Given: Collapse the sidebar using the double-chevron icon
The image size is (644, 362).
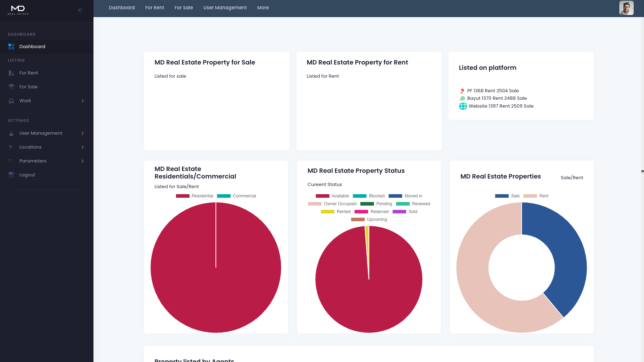Looking at the screenshot, I should (80, 10).
